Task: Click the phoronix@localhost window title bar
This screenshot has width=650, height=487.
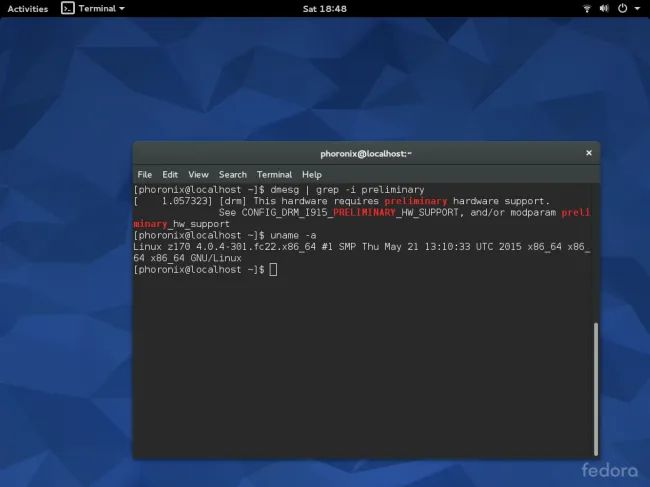Action: click(366, 153)
